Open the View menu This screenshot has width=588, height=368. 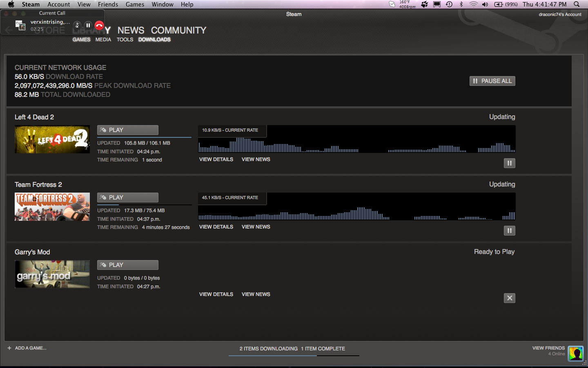[84, 4]
